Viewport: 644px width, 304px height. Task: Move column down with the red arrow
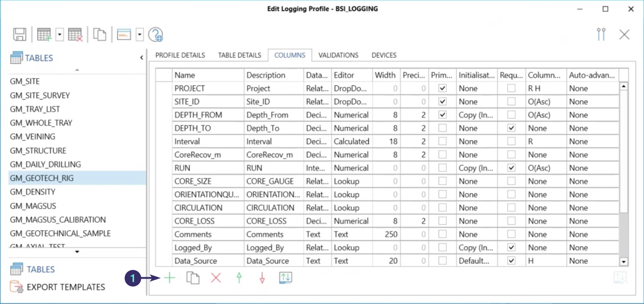point(262,278)
